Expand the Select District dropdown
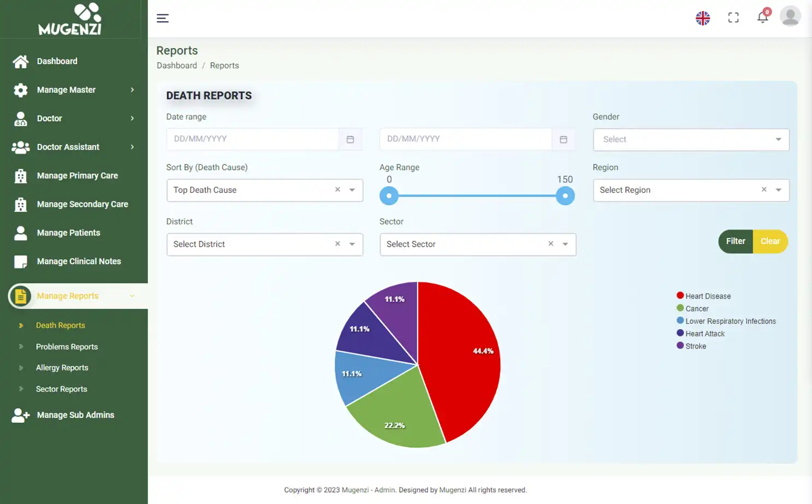Image resolution: width=812 pixels, height=504 pixels. [352, 244]
